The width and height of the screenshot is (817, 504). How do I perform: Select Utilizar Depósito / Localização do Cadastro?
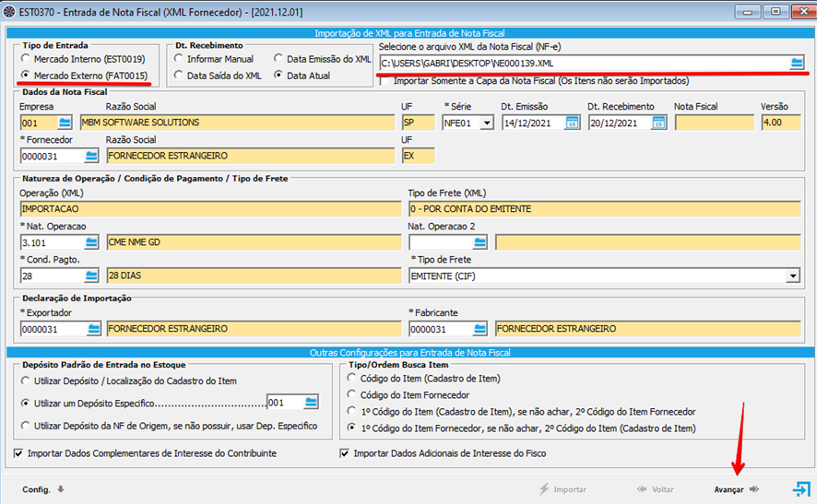point(129,381)
